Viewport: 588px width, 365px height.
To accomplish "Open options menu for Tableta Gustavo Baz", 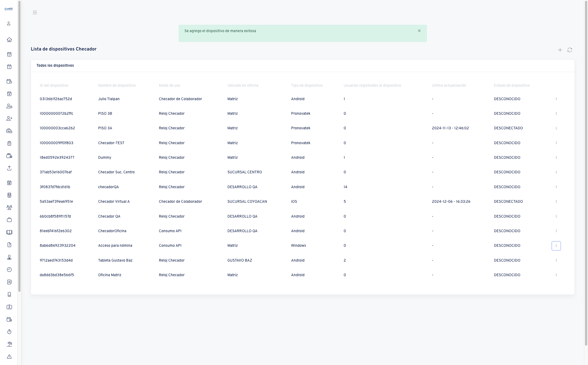I will 556,260.
